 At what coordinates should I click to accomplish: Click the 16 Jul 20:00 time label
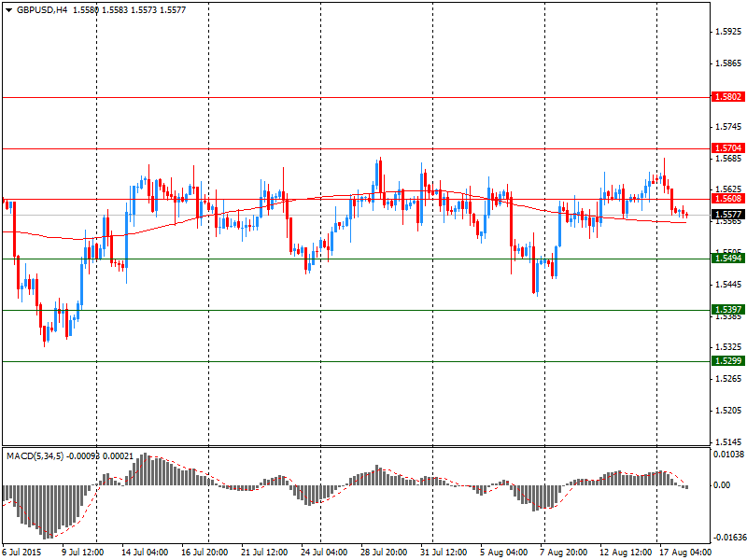point(204,553)
